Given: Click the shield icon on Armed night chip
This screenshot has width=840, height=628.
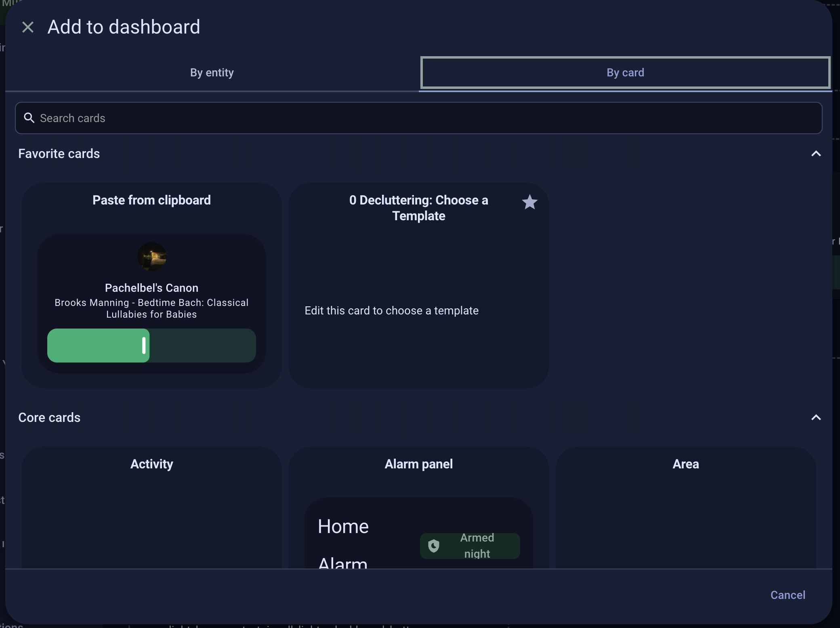Looking at the screenshot, I should [434, 546].
